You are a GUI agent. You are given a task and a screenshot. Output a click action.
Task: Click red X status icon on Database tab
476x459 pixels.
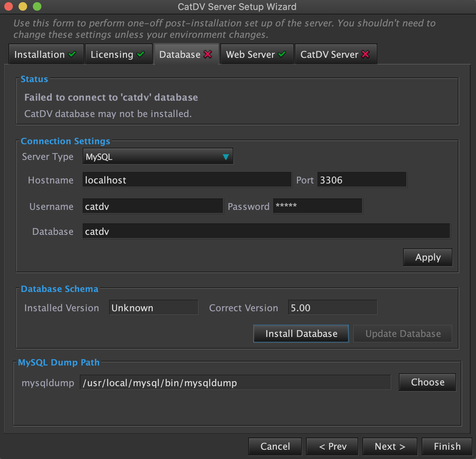pyautogui.click(x=208, y=54)
